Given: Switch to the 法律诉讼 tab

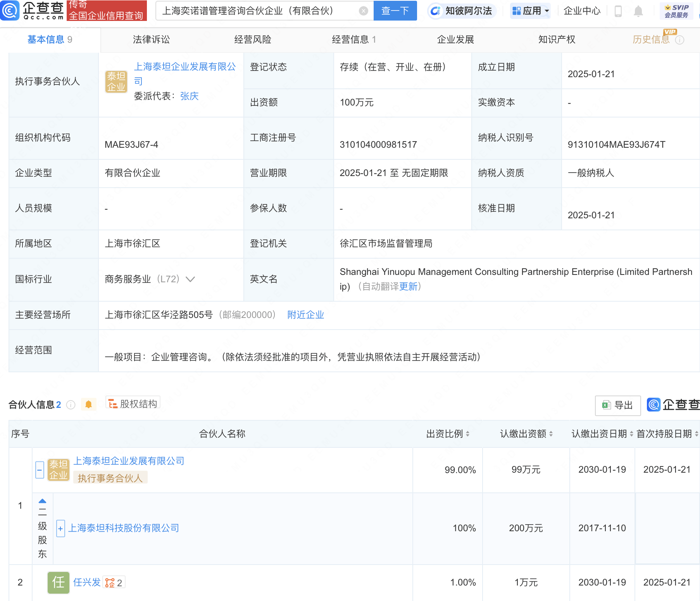Looking at the screenshot, I should tap(152, 40).
